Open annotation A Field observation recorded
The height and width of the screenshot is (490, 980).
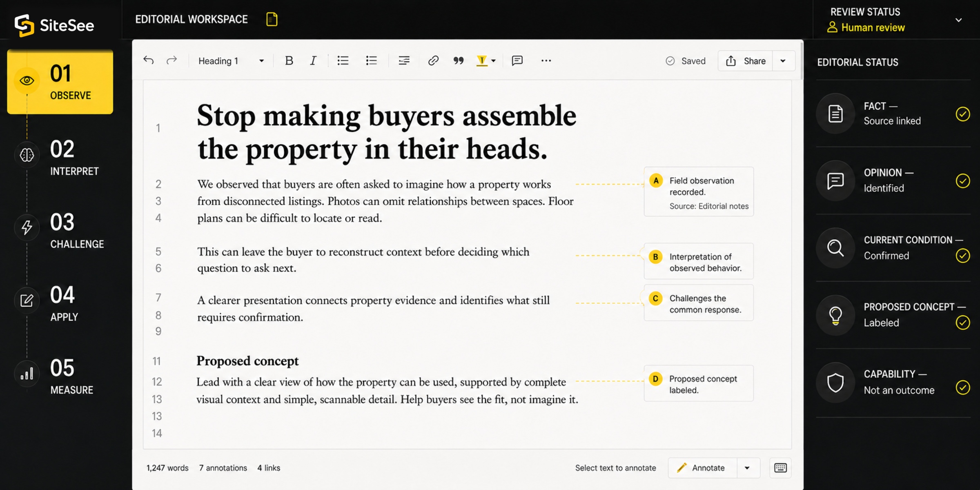(x=699, y=192)
